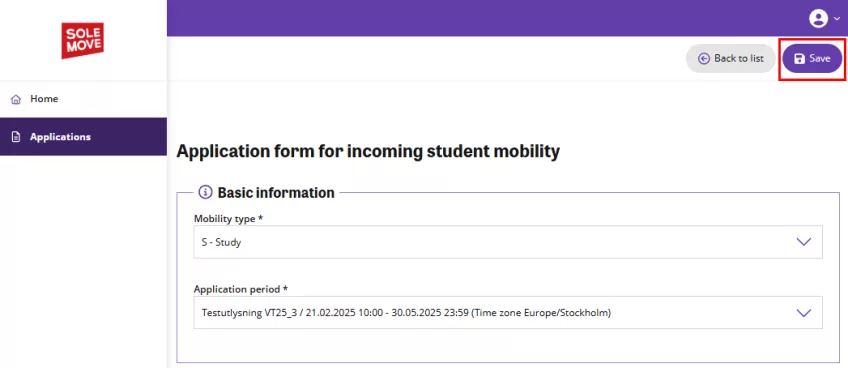The width and height of the screenshot is (848, 368).
Task: Click the house icon beside Home
Action: 16,99
